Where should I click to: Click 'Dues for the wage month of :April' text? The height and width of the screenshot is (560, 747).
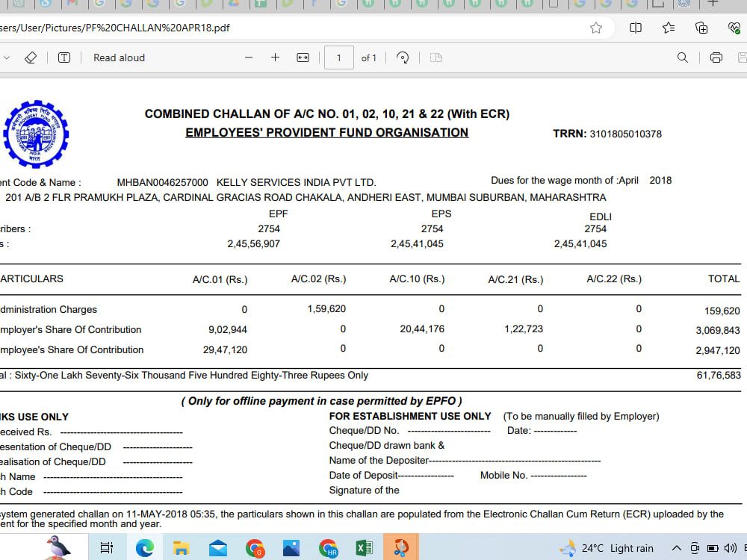pos(565,181)
